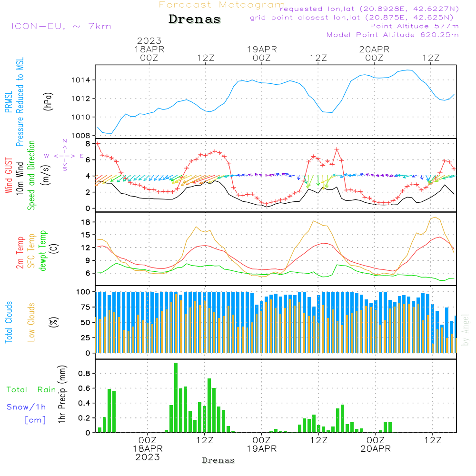Click the '18' temperature axis tick
Image resolution: width=476 pixels, height=476 pixels.
(86, 222)
